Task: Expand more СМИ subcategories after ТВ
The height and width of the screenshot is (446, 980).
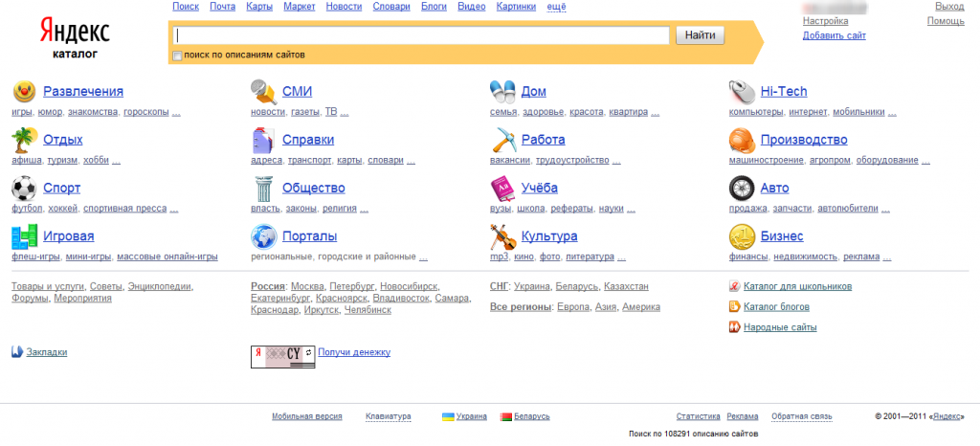Action: pyautogui.click(x=345, y=112)
